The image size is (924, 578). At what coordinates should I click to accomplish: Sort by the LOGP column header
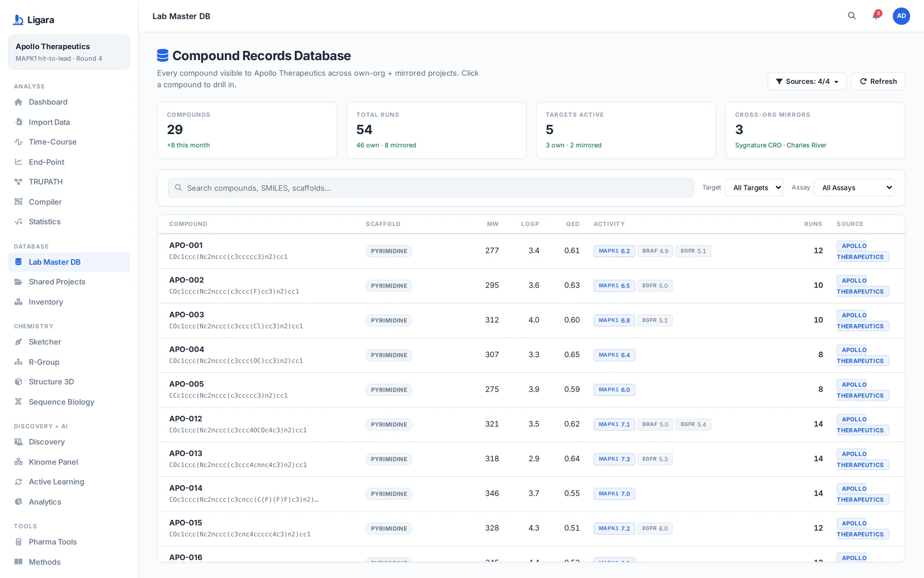530,224
